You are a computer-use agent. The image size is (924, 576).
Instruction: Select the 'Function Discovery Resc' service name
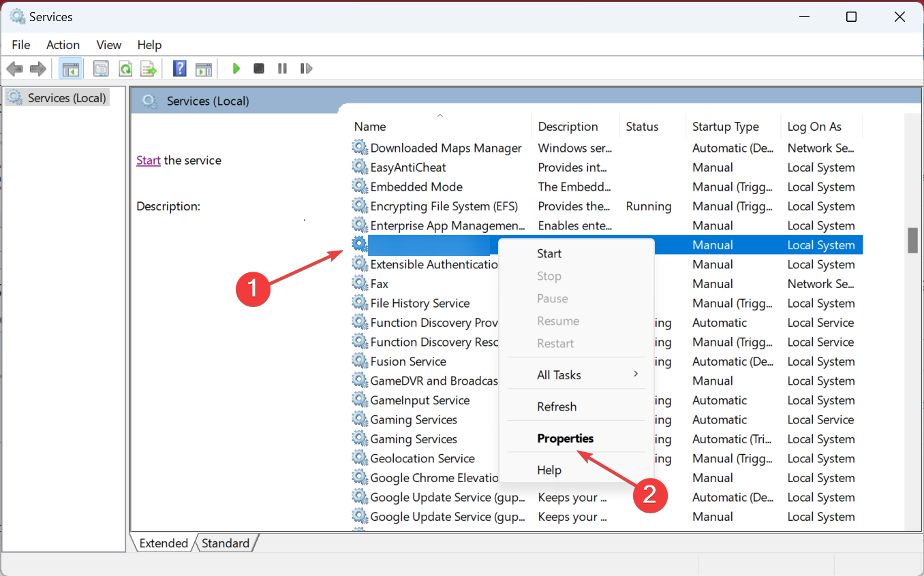(x=434, y=342)
